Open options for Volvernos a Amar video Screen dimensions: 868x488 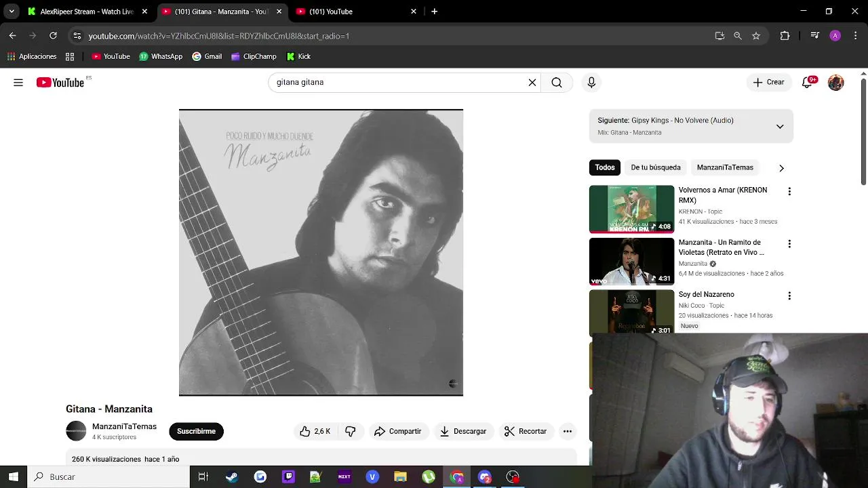tap(789, 192)
